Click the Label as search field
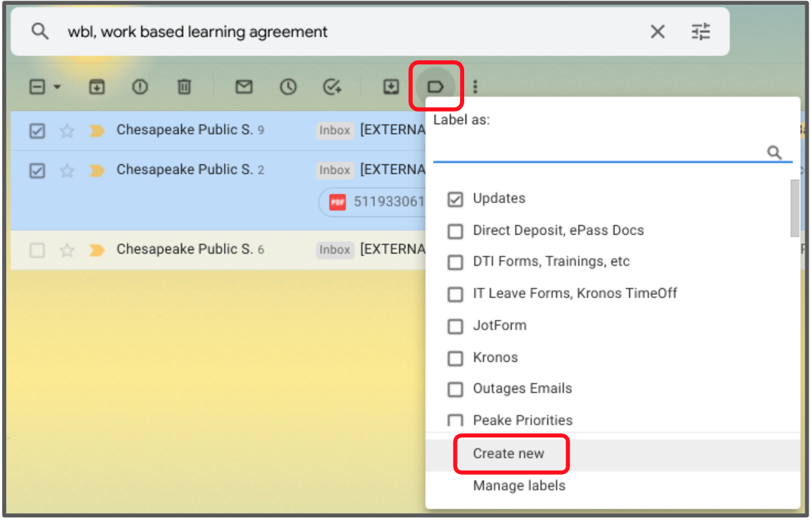The width and height of the screenshot is (812, 520). tap(599, 152)
